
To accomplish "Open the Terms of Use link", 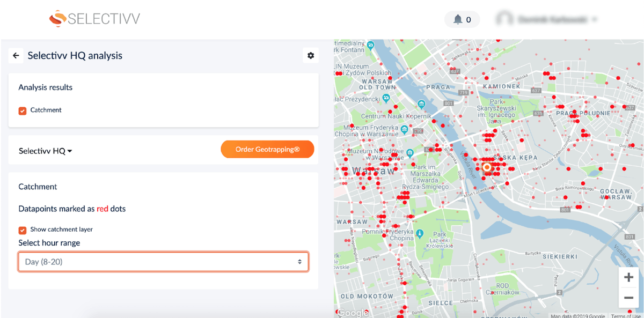I will tap(626, 315).
